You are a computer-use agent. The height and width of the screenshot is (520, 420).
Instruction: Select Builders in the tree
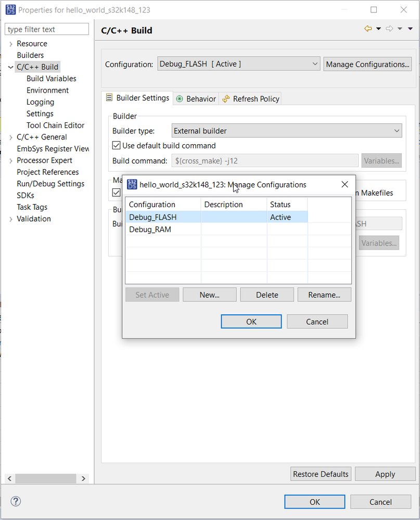30,55
